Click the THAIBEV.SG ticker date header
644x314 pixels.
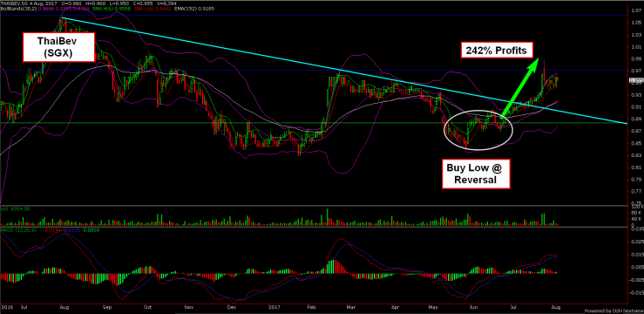(29, 3)
